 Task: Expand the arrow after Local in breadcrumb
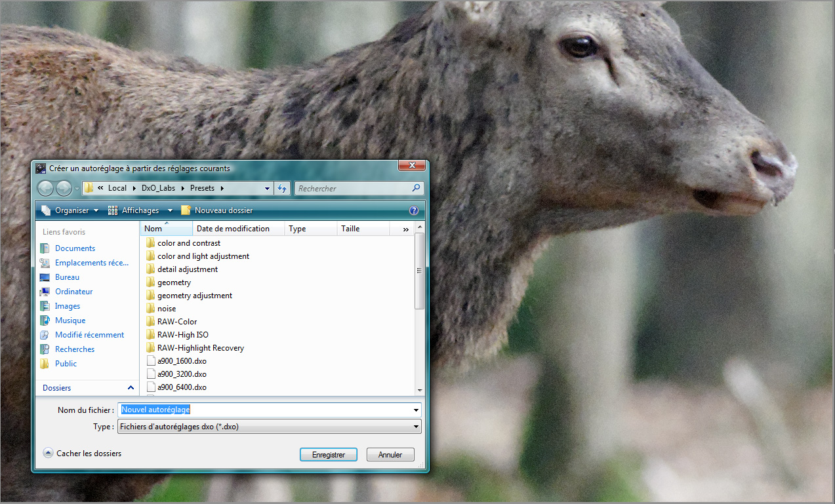pyautogui.click(x=133, y=188)
